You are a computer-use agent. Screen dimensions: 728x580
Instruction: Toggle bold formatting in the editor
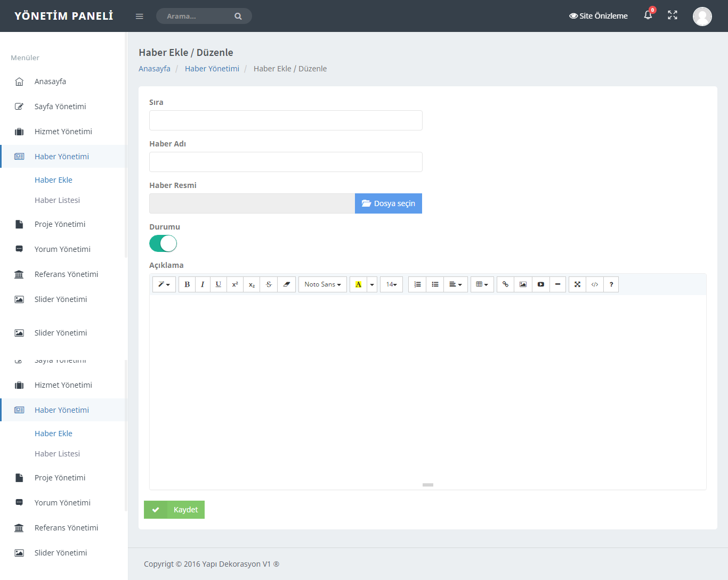187,284
